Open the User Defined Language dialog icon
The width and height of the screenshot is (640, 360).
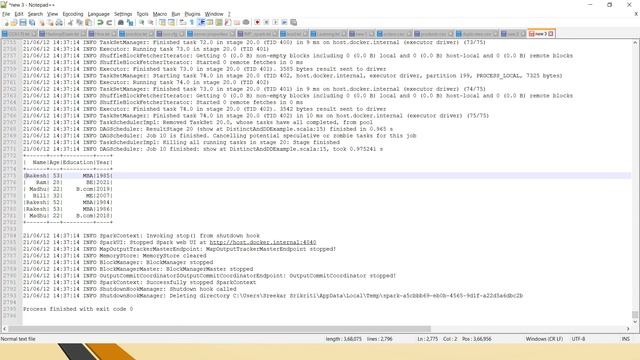(x=210, y=22)
